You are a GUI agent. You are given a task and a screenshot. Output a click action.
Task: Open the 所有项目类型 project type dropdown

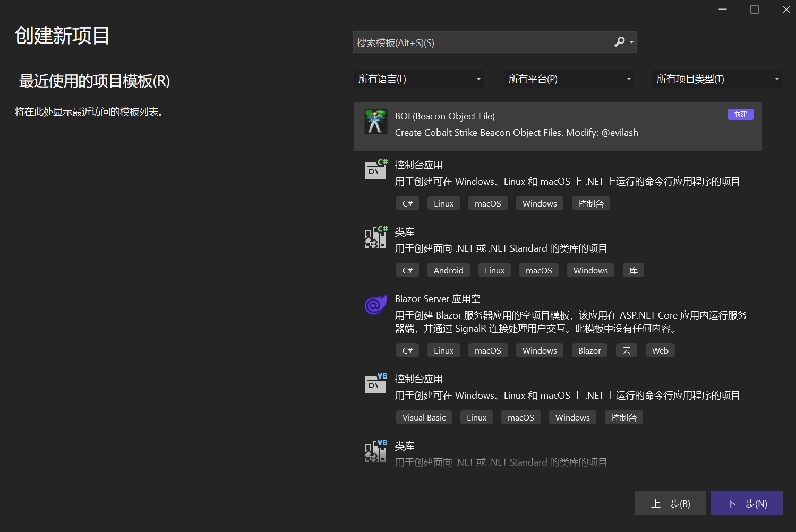[x=717, y=79]
